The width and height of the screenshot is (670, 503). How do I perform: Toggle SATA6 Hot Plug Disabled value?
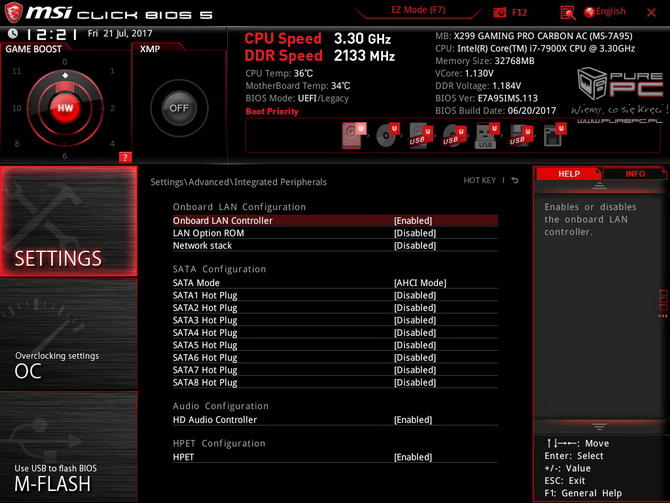[x=415, y=357]
